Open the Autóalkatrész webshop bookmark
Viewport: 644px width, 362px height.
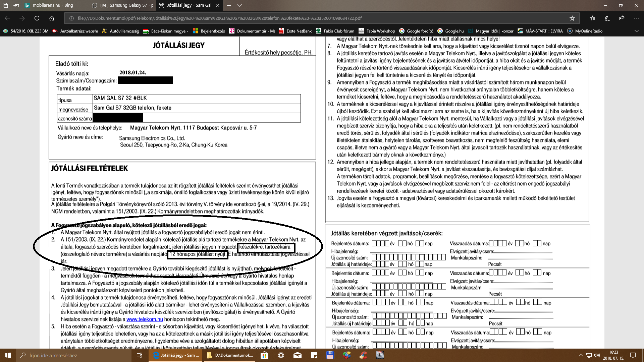[x=75, y=31]
